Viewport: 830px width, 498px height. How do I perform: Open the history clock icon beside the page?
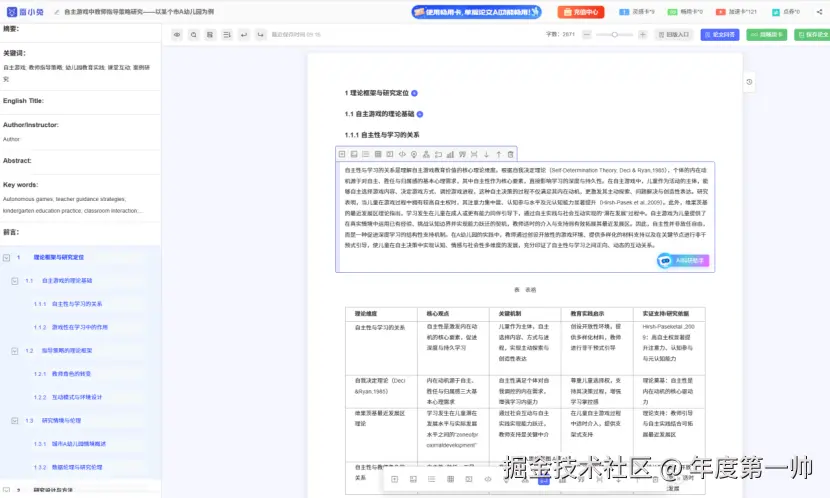coord(749,82)
